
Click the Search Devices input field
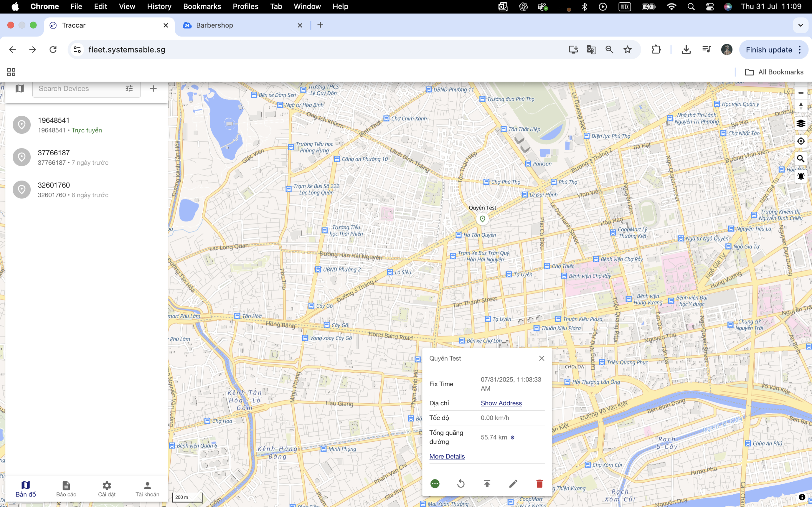pyautogui.click(x=79, y=88)
